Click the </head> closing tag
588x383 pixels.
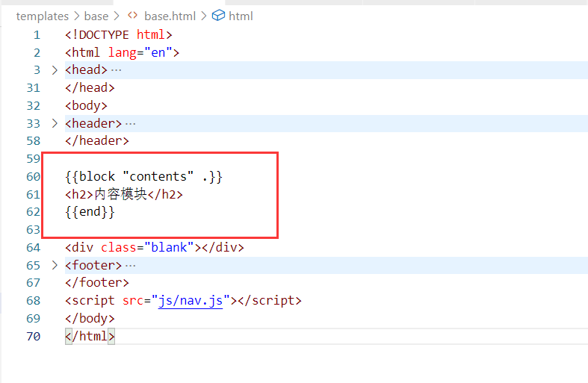[90, 87]
